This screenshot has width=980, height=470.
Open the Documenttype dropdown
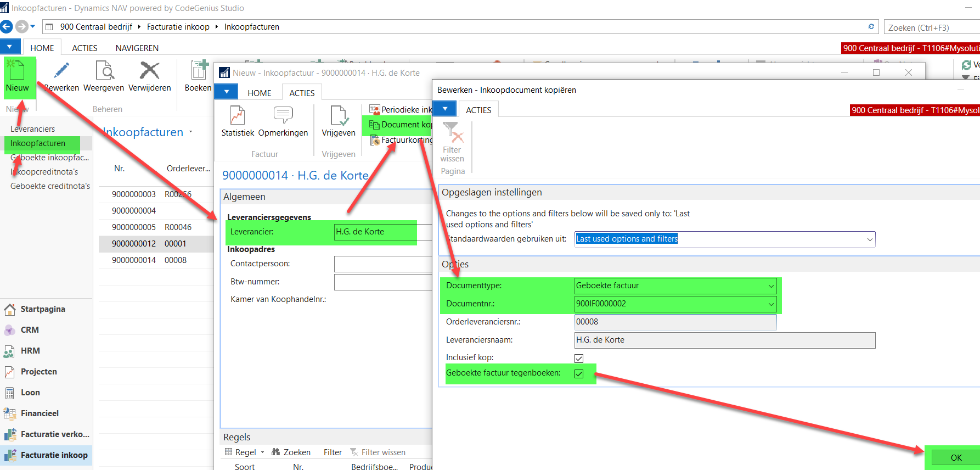[771, 286]
